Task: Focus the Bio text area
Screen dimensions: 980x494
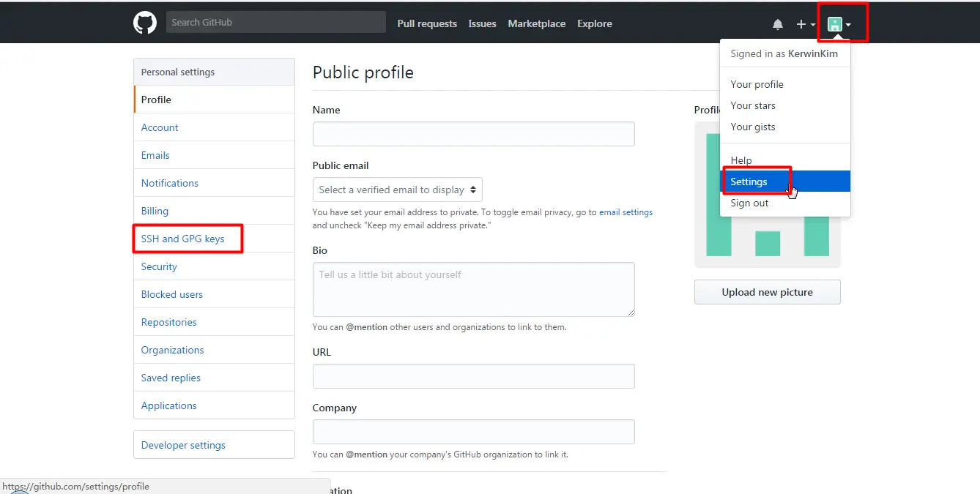Action: coord(473,289)
